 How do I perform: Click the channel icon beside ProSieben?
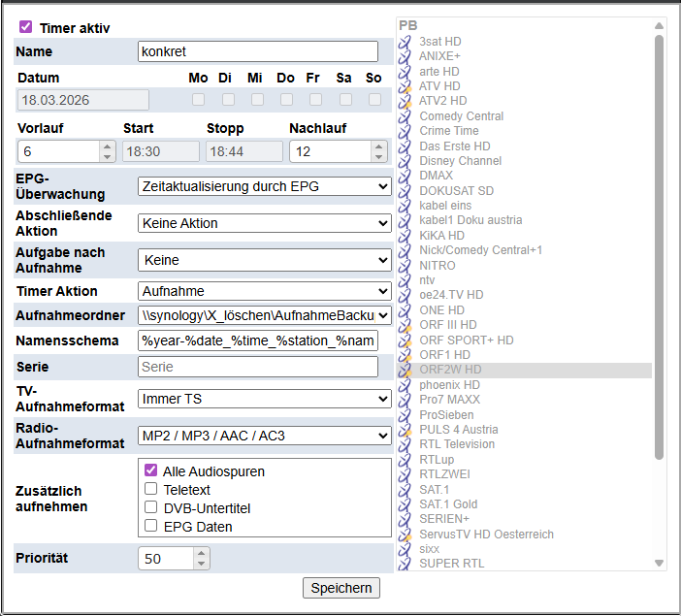pyautogui.click(x=405, y=414)
